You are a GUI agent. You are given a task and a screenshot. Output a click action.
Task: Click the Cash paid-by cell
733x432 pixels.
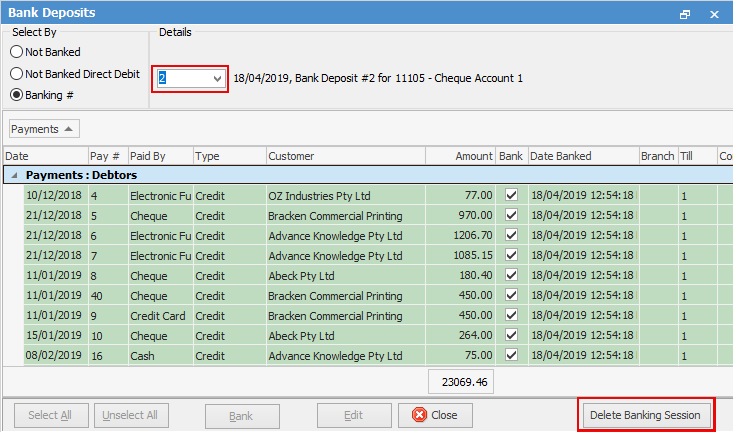click(x=161, y=356)
